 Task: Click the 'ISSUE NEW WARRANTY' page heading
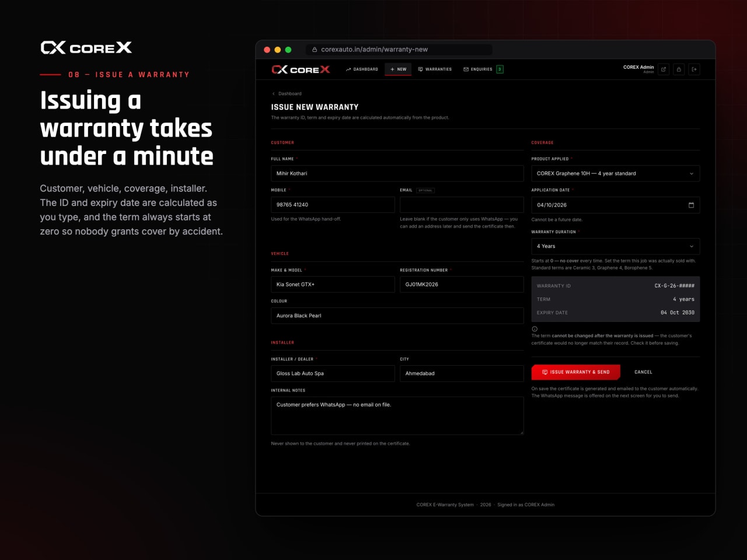pyautogui.click(x=315, y=107)
